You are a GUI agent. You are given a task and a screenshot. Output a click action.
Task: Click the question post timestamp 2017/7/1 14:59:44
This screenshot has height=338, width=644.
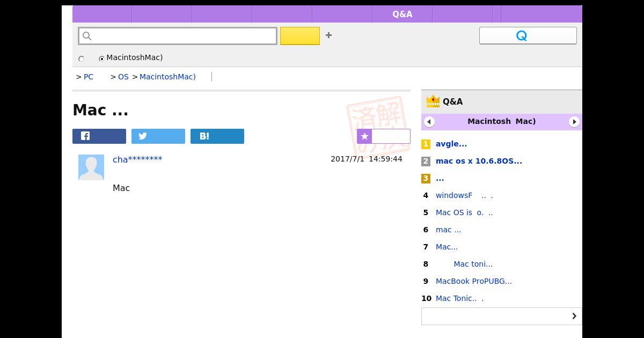(x=367, y=159)
